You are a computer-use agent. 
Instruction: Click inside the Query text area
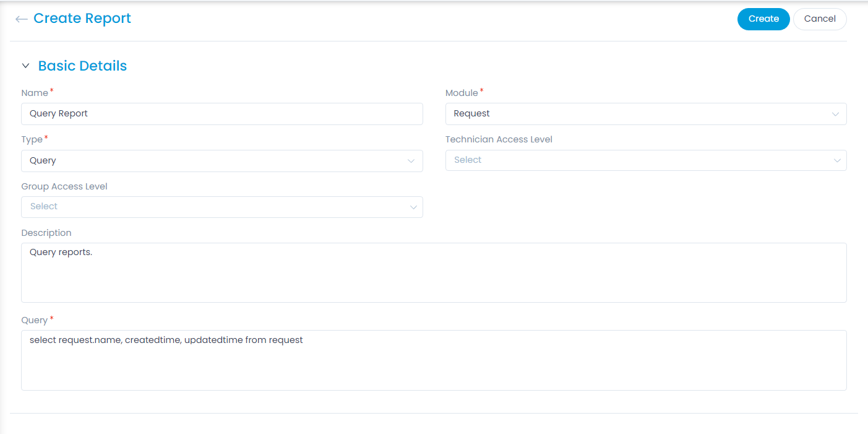tap(434, 360)
